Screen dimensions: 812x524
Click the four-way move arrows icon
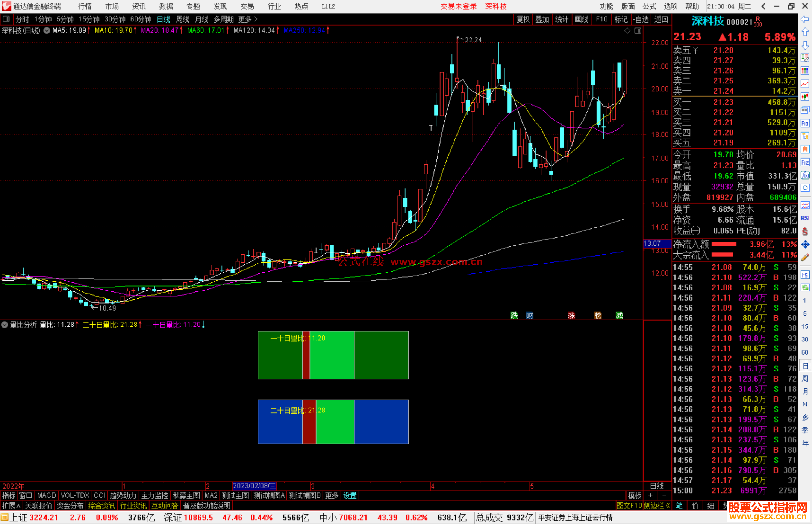tap(805, 245)
